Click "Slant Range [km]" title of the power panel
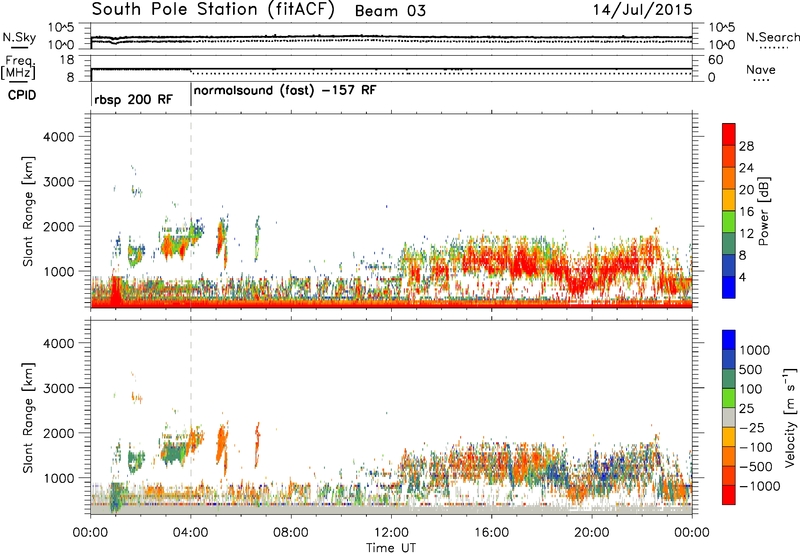This screenshot has width=800, height=554. 28,211
